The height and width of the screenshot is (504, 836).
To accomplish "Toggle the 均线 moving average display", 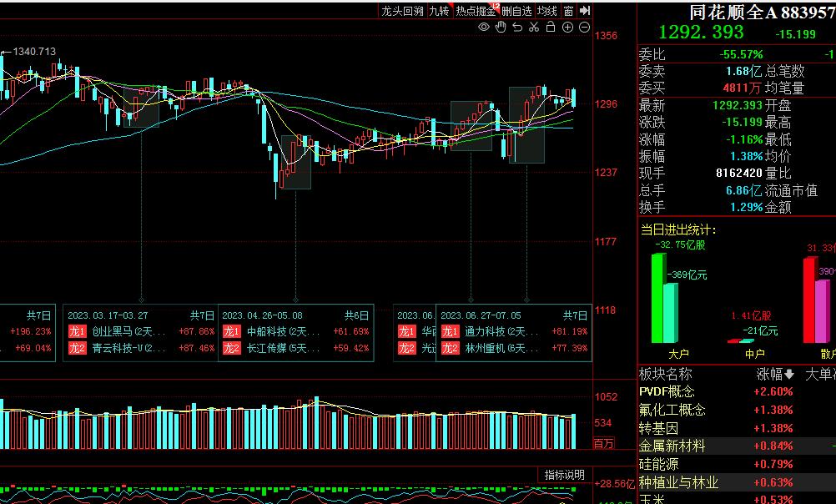I will click(x=546, y=9).
